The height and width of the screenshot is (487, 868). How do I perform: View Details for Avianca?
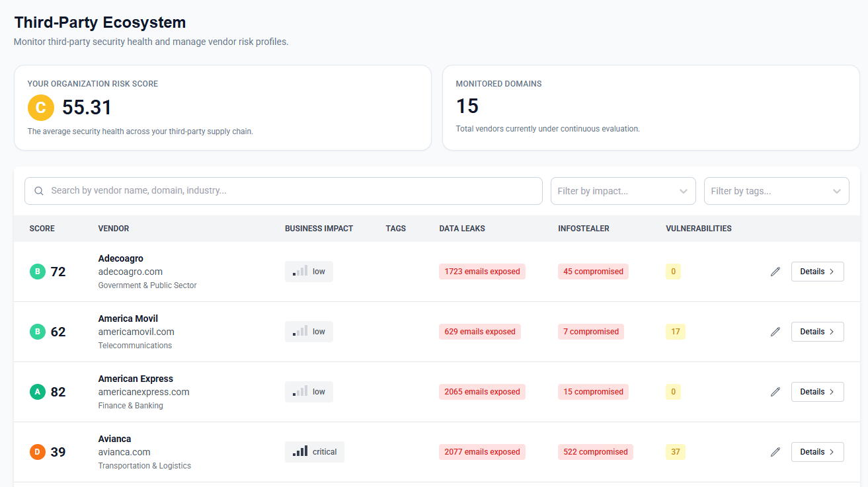[x=817, y=452]
